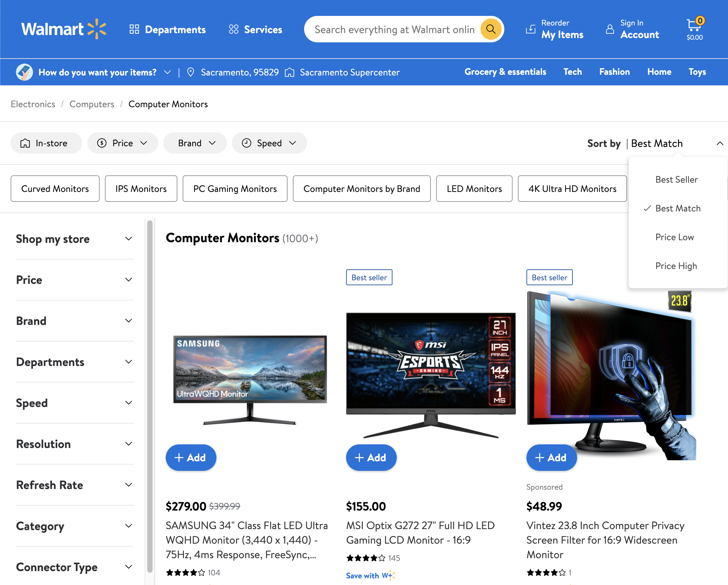The width and height of the screenshot is (728, 585).
Task: Open the Tech department menu
Action: (572, 72)
